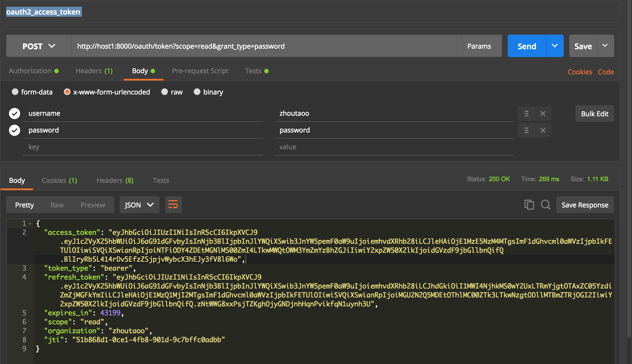This screenshot has width=632, height=364.
Task: Uncheck the username parameter checkbox
Action: (x=15, y=114)
